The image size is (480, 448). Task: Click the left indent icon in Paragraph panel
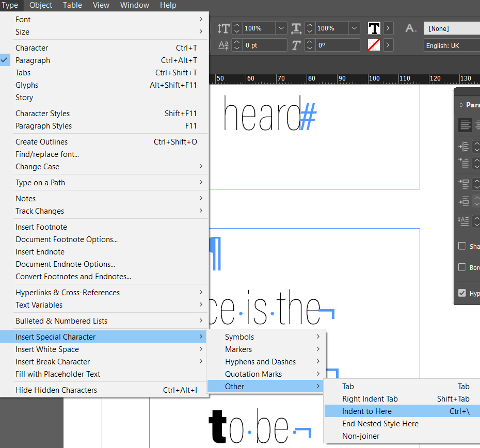click(463, 147)
